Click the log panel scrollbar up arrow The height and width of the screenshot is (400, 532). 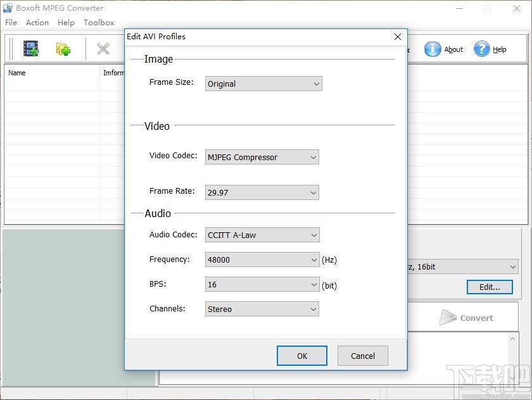[512, 339]
